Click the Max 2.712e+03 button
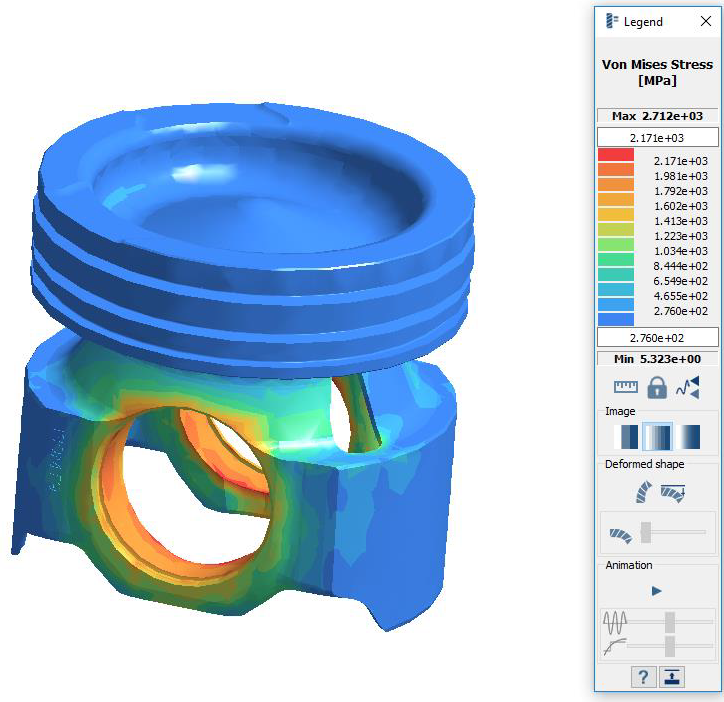Viewport: 724px width, 702px height. point(657,116)
